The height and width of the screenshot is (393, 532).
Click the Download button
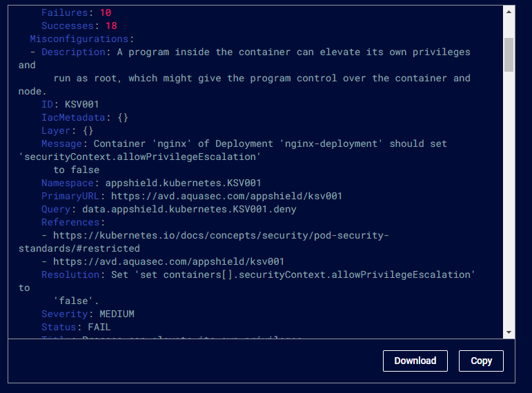click(x=415, y=361)
